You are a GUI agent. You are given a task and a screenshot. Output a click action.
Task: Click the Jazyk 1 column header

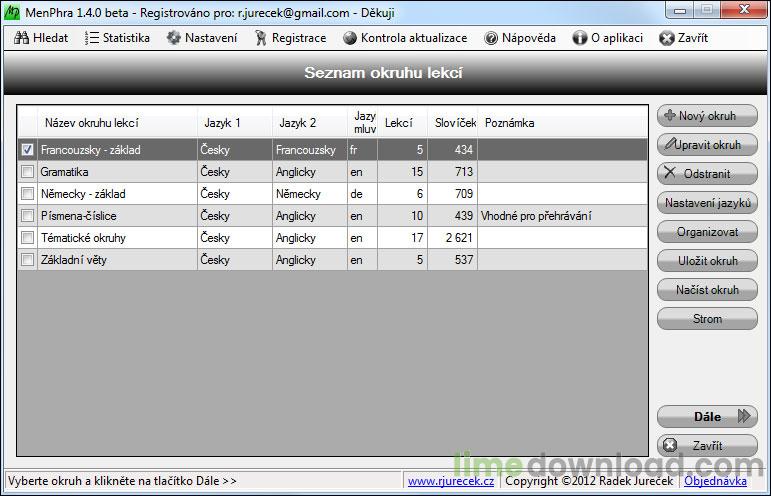235,122
